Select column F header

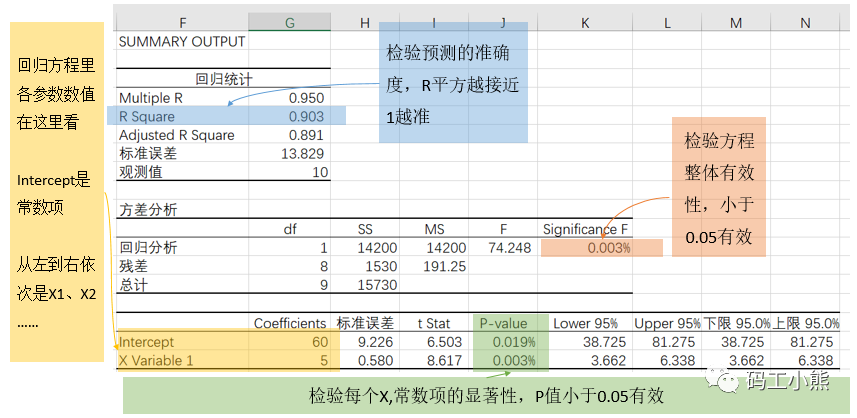coord(182,22)
